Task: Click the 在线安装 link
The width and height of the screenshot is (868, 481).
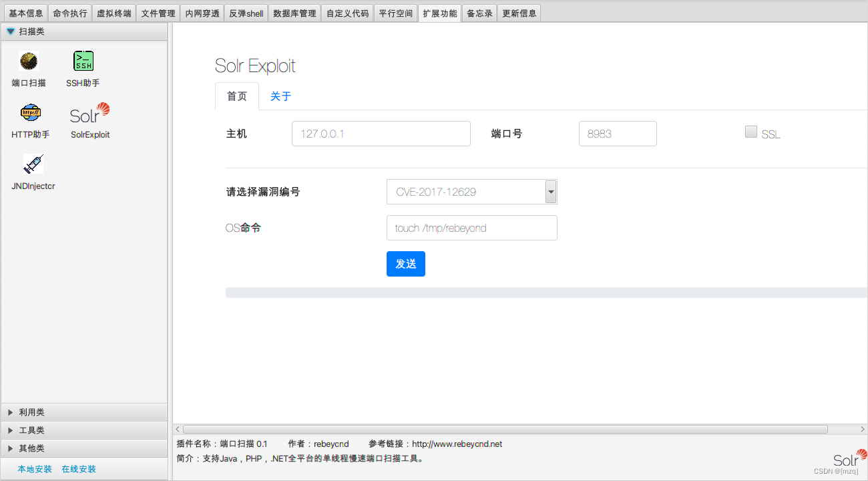Action: pyautogui.click(x=79, y=469)
